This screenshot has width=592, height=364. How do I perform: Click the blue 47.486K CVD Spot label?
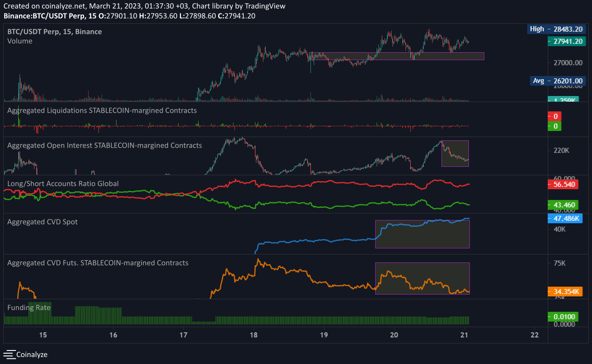pyautogui.click(x=564, y=218)
